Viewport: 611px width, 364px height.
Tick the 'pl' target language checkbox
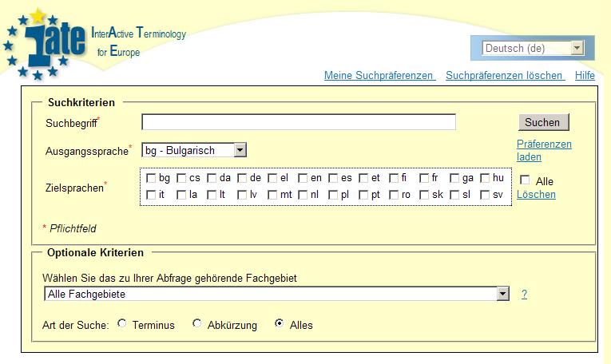coord(333,195)
